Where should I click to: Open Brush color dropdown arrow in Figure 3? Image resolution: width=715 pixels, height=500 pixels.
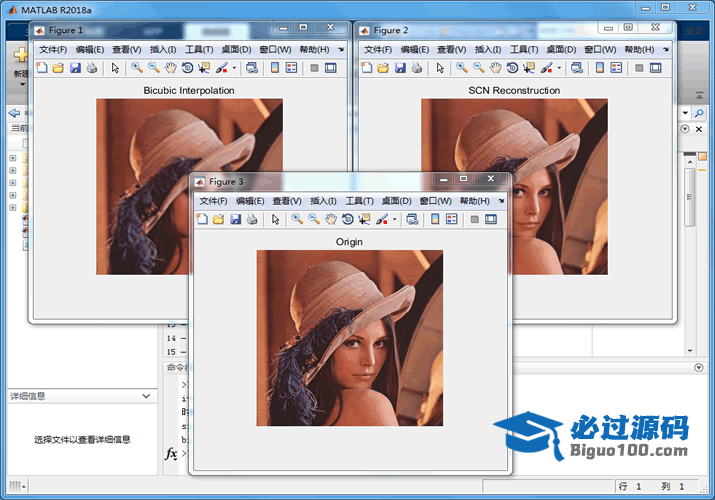coord(395,219)
